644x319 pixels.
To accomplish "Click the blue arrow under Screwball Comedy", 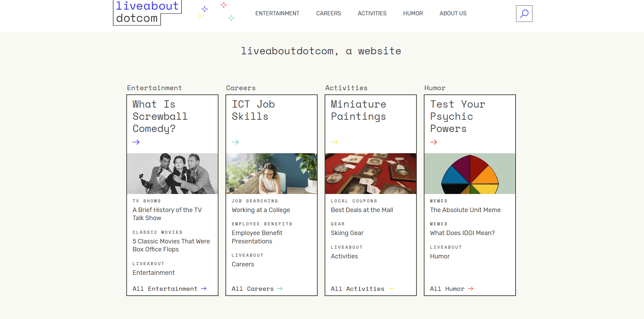I will click(136, 142).
